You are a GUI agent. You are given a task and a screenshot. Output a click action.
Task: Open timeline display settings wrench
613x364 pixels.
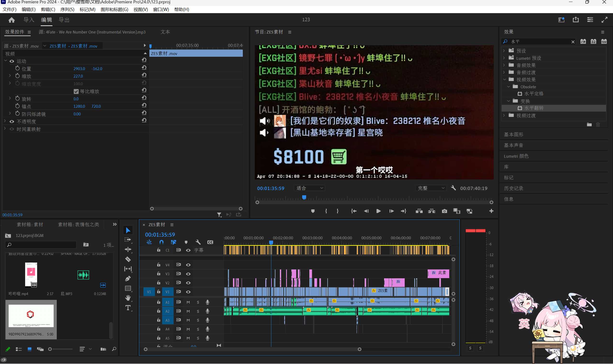pyautogui.click(x=198, y=242)
